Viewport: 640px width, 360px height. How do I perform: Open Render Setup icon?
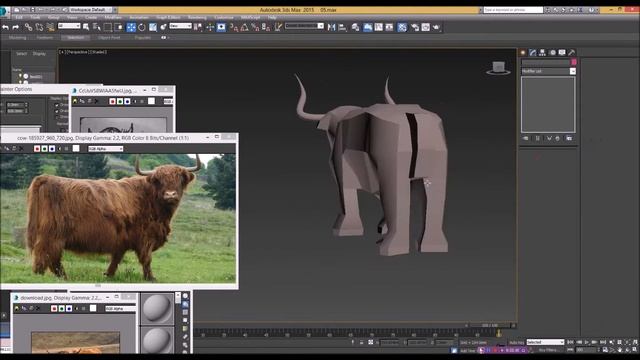[x=415, y=27]
